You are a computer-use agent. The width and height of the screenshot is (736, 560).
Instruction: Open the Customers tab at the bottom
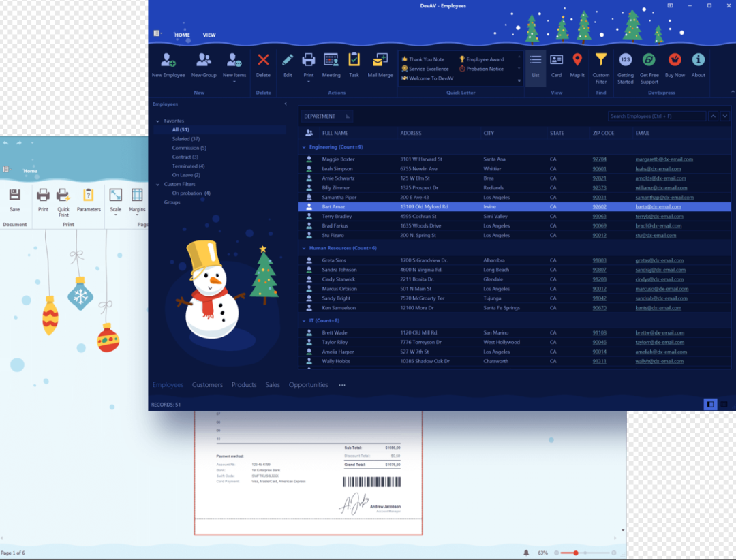pos(207,384)
